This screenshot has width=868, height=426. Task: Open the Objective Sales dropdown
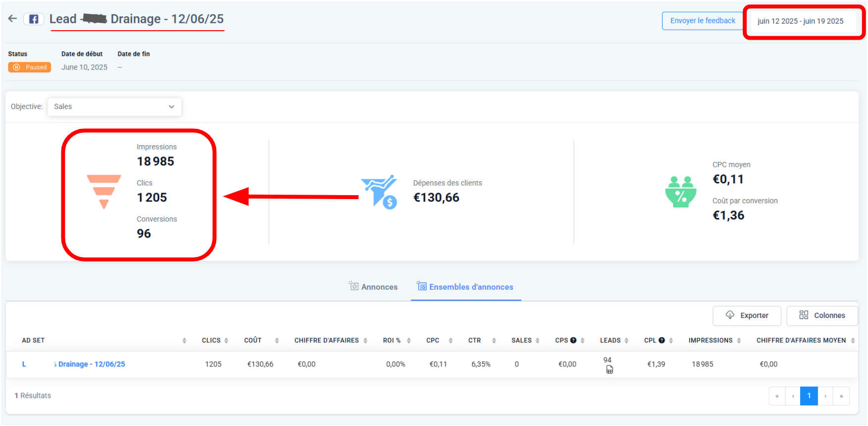[x=114, y=106]
